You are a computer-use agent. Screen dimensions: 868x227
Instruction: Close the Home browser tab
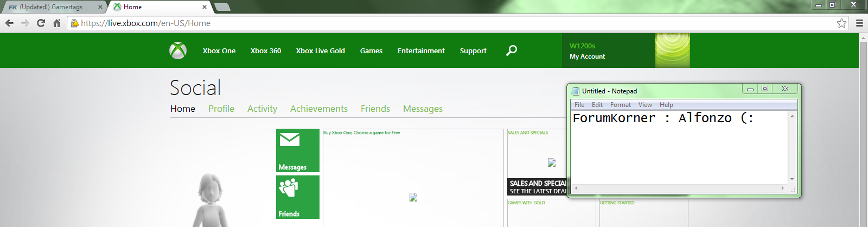click(205, 7)
